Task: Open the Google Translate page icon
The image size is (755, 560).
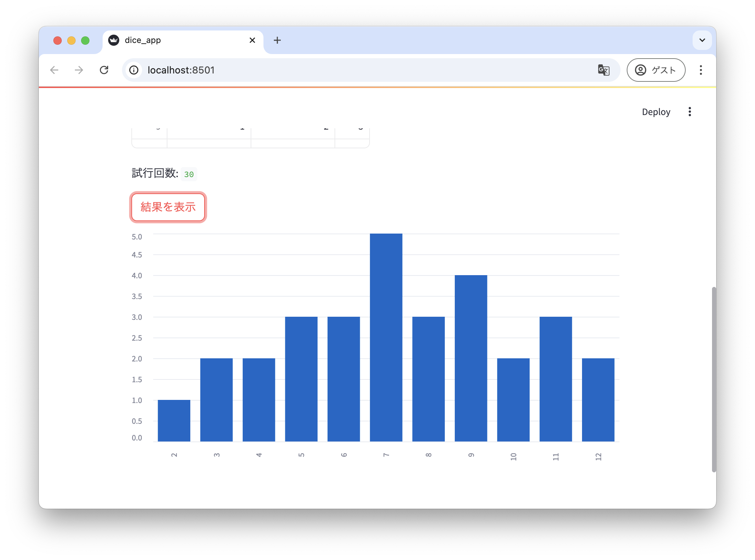Action: [604, 70]
